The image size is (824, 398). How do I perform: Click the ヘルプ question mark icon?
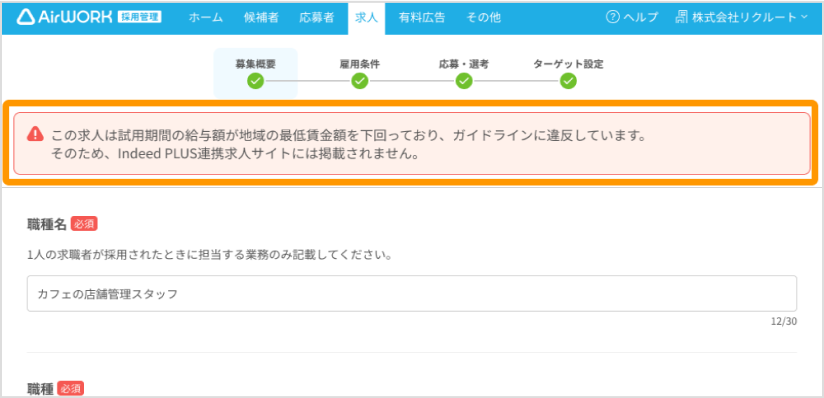pyautogui.click(x=613, y=17)
